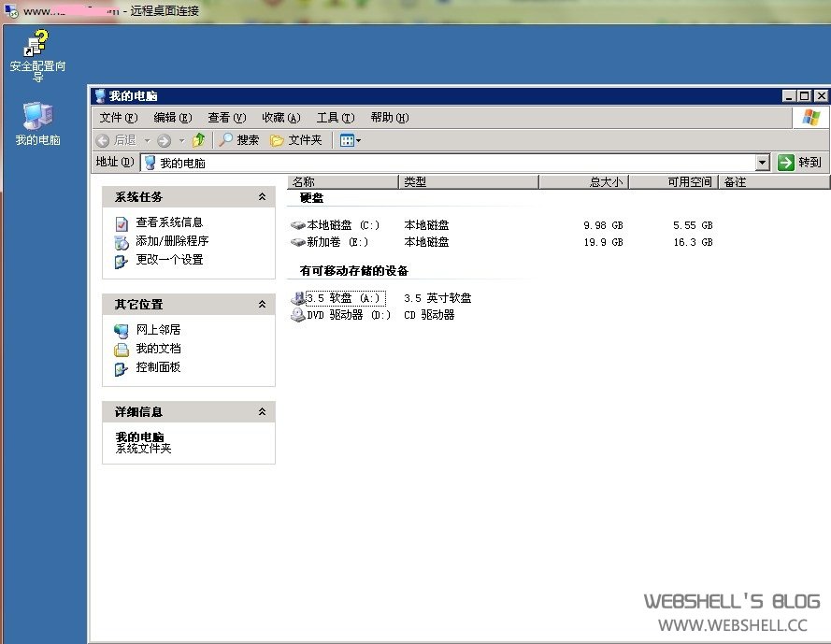Open the 网上邻居 link
Screen dimensions: 831x644
pyautogui.click(x=158, y=330)
